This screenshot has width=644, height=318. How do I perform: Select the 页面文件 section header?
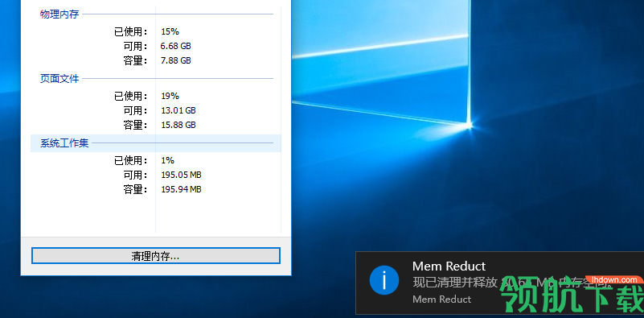tap(59, 78)
